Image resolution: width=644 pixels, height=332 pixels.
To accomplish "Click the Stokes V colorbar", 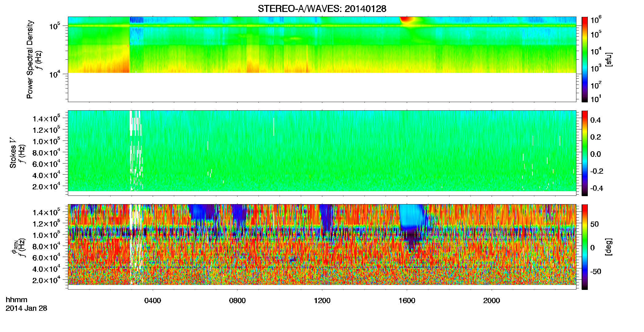I will (585, 153).
